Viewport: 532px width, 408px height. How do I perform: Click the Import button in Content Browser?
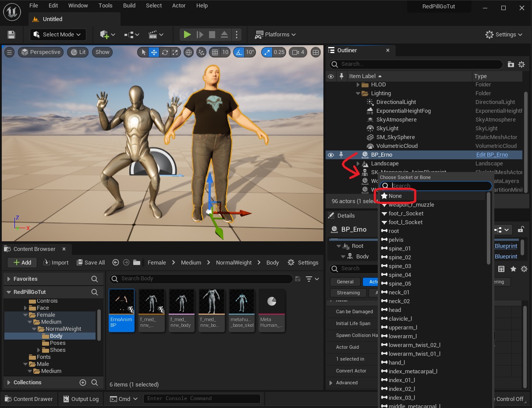(56, 262)
